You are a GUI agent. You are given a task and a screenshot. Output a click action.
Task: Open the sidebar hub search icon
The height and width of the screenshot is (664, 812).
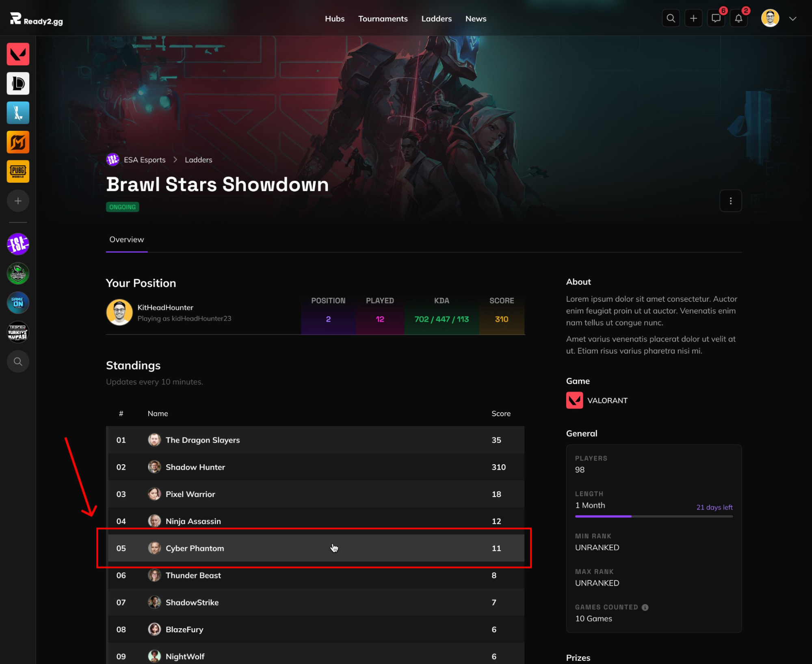point(18,361)
